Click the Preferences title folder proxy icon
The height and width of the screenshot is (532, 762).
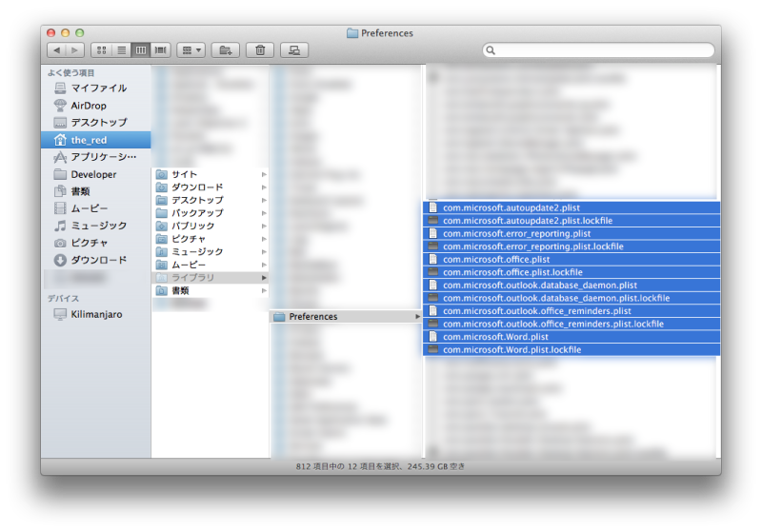point(352,33)
